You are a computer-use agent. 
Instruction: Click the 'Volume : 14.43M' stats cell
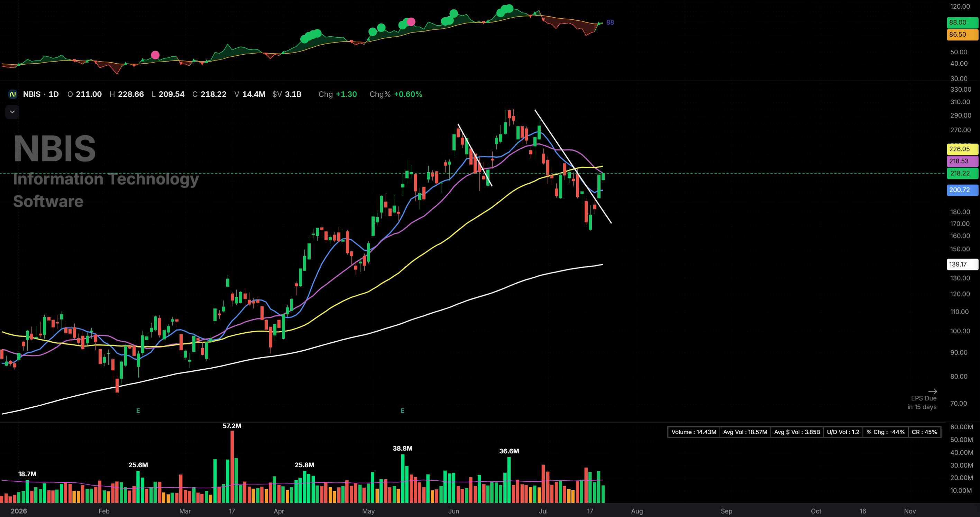[694, 432]
